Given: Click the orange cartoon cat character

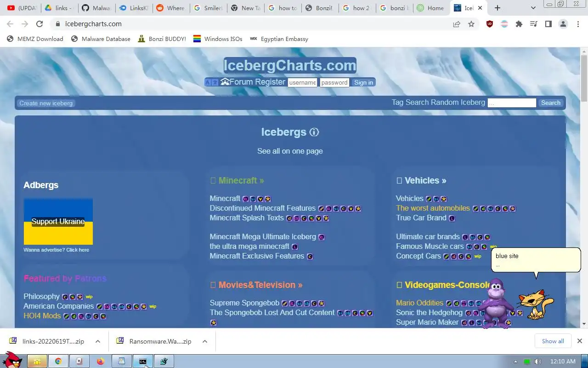Looking at the screenshot, I should (x=535, y=305).
